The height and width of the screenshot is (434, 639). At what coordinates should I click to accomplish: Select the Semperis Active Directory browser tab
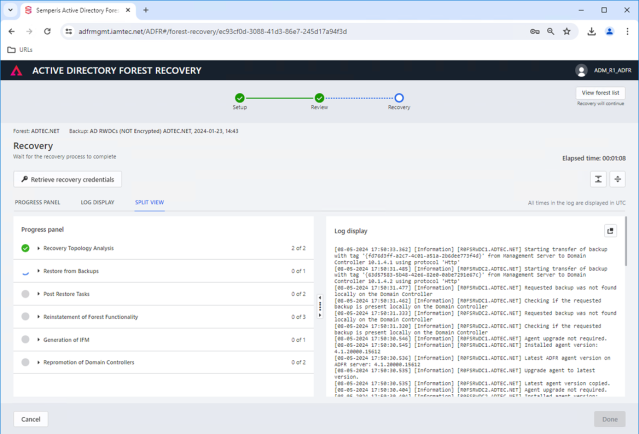click(77, 10)
